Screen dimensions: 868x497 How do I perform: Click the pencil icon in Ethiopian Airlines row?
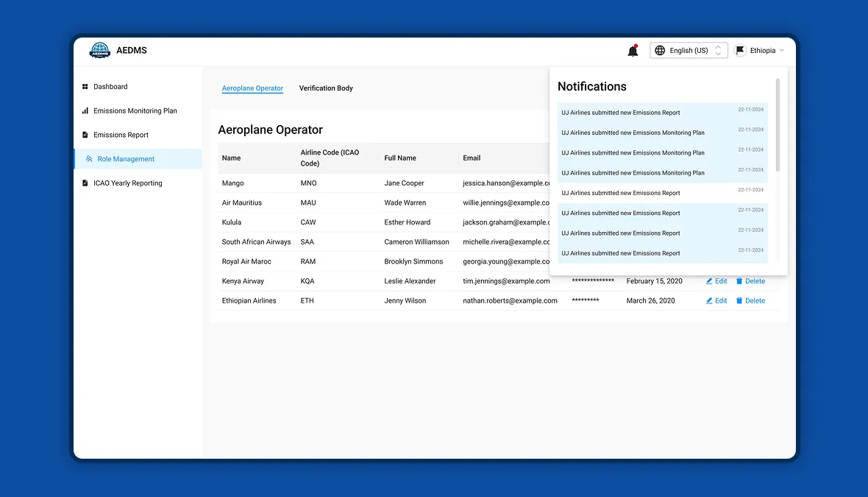[709, 300]
